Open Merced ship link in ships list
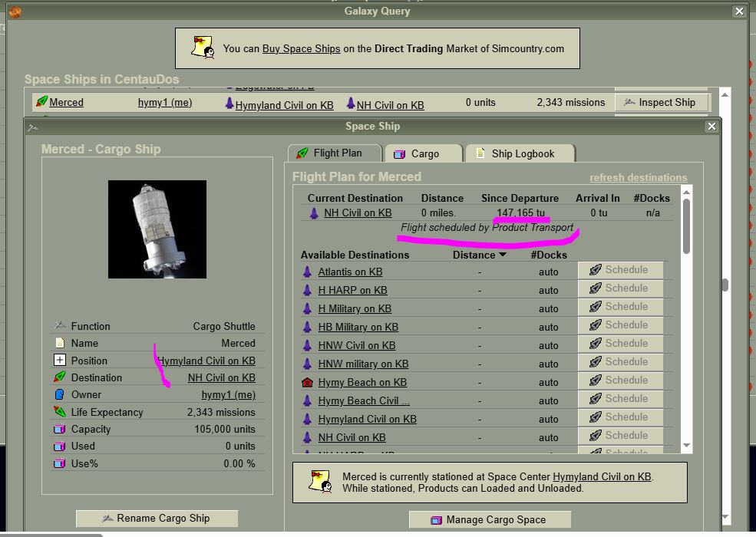The width and height of the screenshot is (756, 537). pos(66,102)
